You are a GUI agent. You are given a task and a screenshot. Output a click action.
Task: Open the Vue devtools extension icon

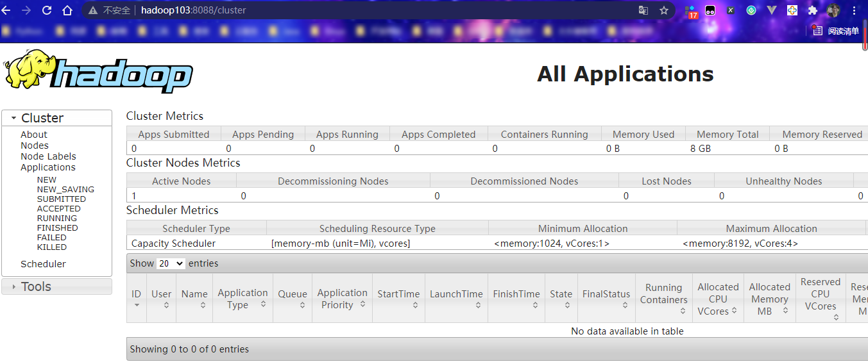[x=772, y=10]
